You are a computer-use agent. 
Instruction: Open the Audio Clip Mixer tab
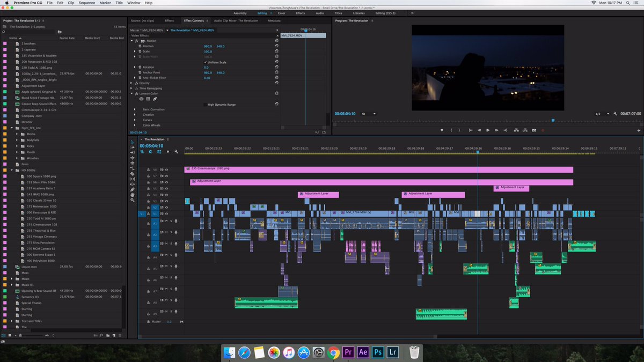tap(236, 20)
